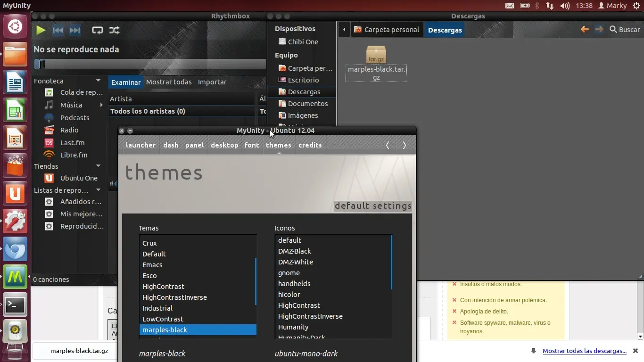
Task: Open the panel tab in MyUnity
Action: click(x=195, y=145)
